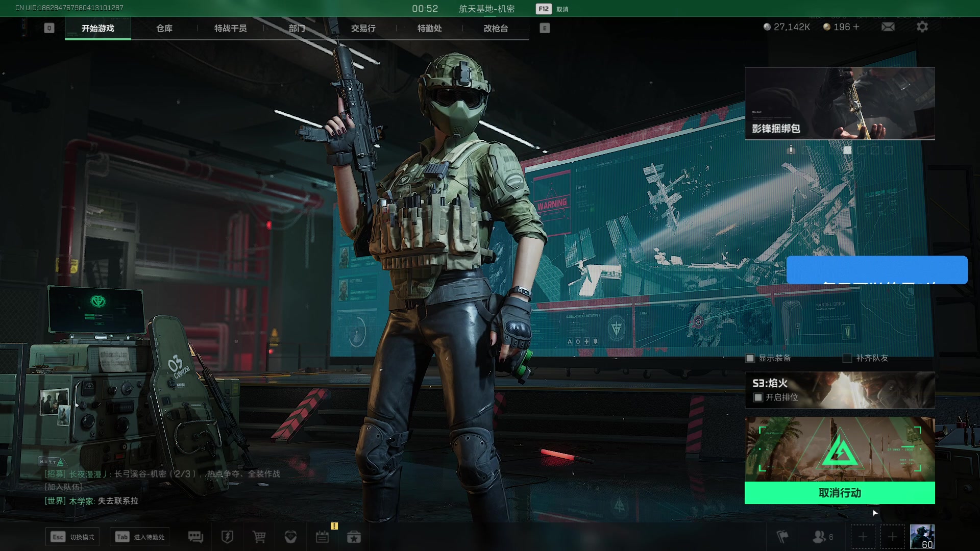
Task: Click the flags icon in bottom bar
Action: point(782,537)
